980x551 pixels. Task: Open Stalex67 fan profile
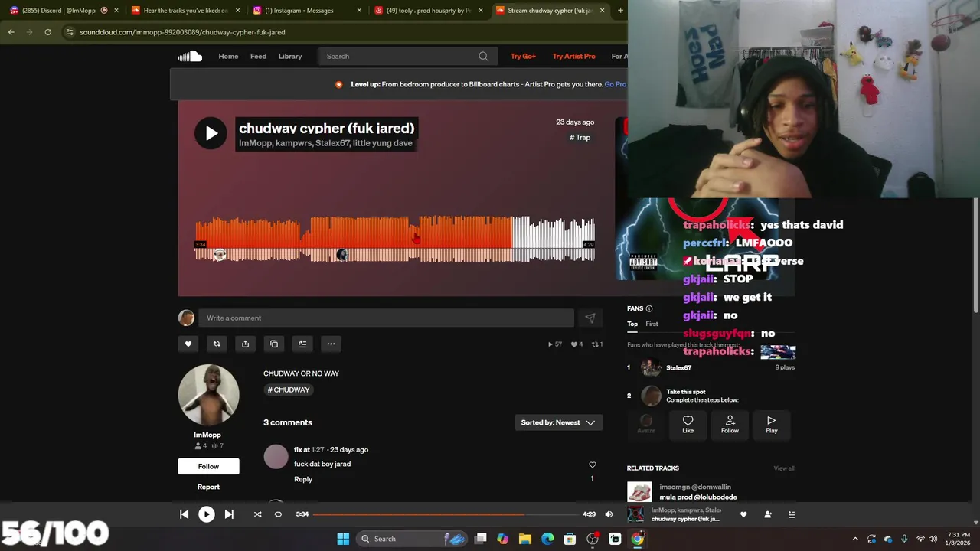tap(678, 367)
